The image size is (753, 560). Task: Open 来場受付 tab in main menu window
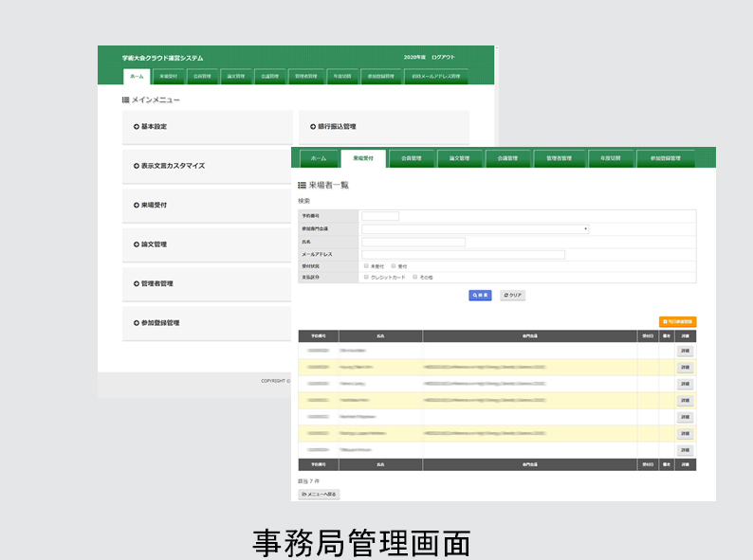tap(168, 77)
